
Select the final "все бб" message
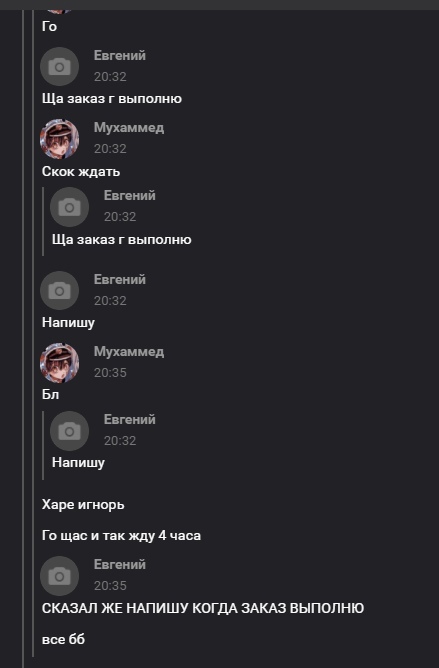(63, 639)
